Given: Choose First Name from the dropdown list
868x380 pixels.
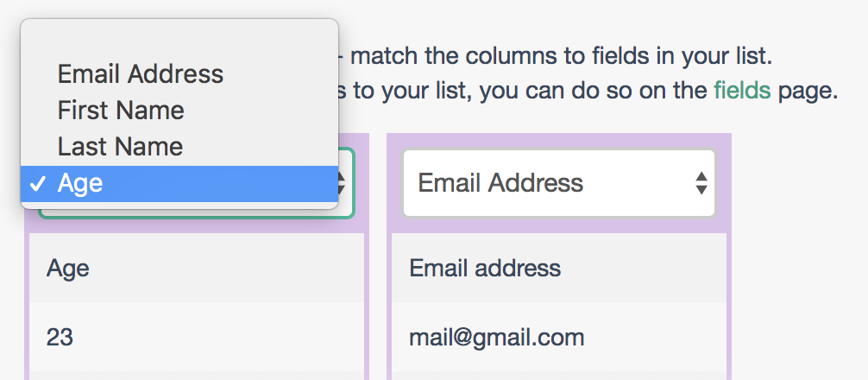Looking at the screenshot, I should (121, 111).
